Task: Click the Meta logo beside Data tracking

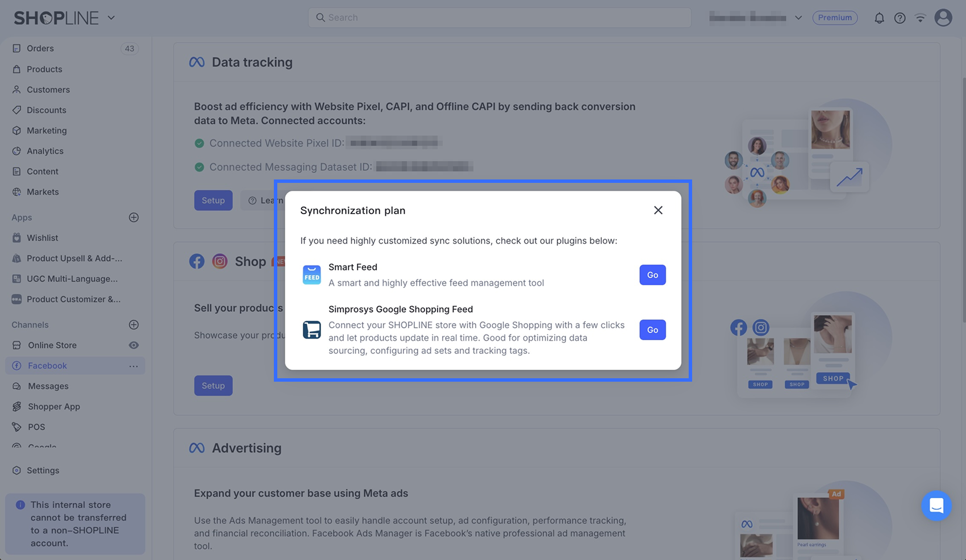Action: coord(197,62)
